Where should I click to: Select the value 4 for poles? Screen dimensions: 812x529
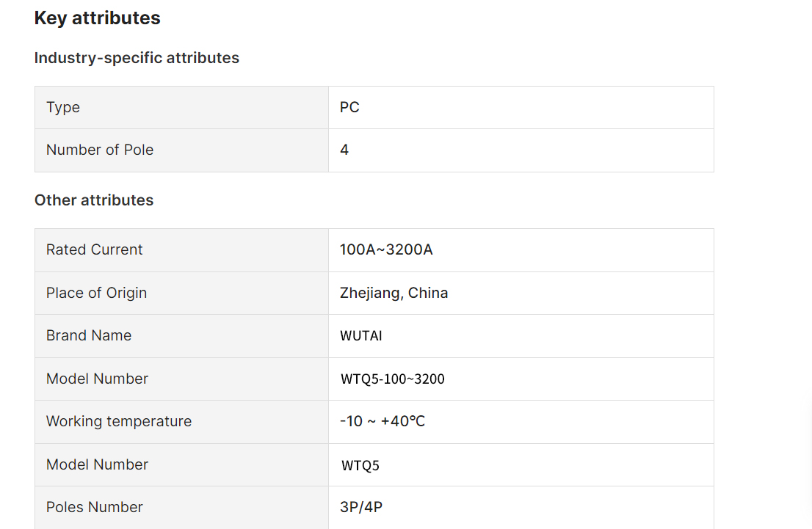344,150
